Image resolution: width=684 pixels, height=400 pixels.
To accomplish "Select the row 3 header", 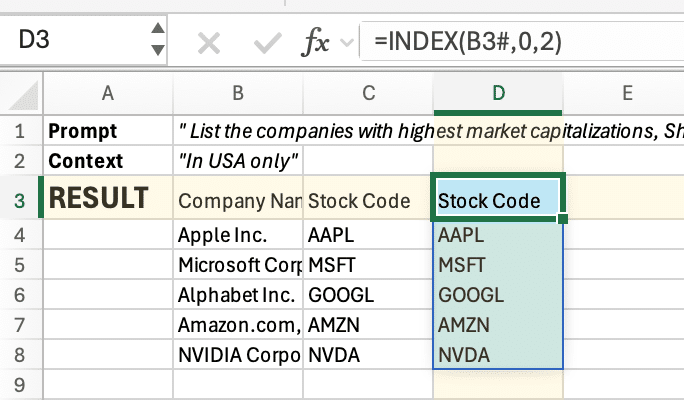I will tap(20, 199).
